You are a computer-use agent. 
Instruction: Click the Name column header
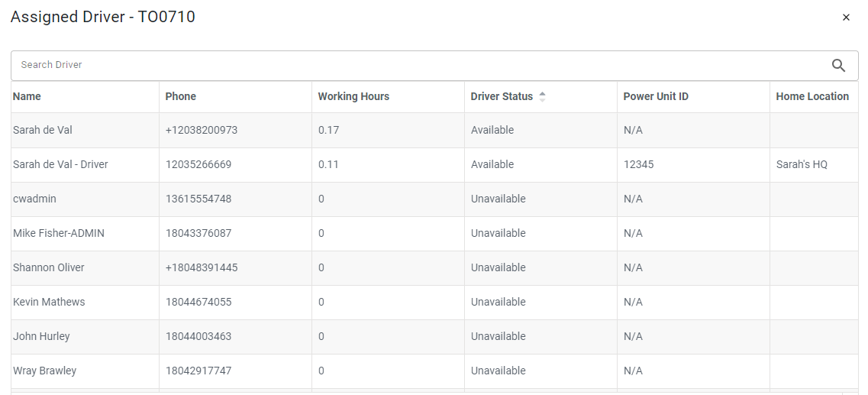point(27,96)
